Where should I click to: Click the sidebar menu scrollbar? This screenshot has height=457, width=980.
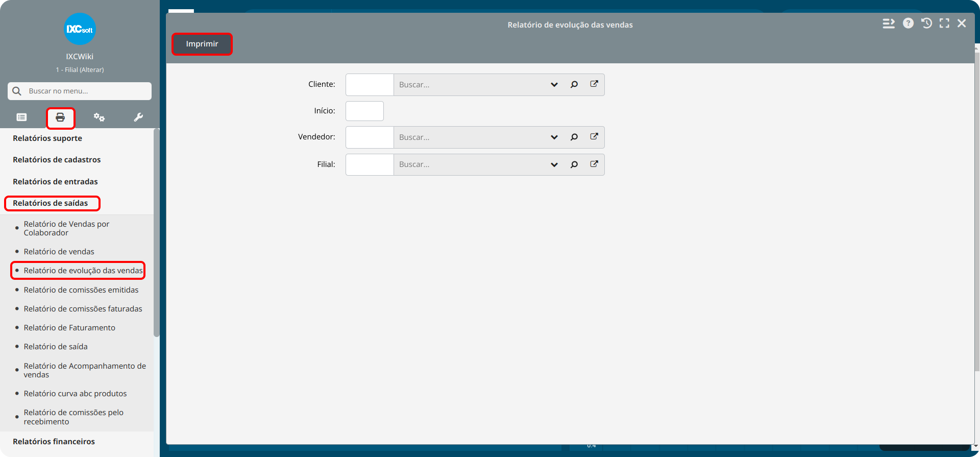pos(156,232)
